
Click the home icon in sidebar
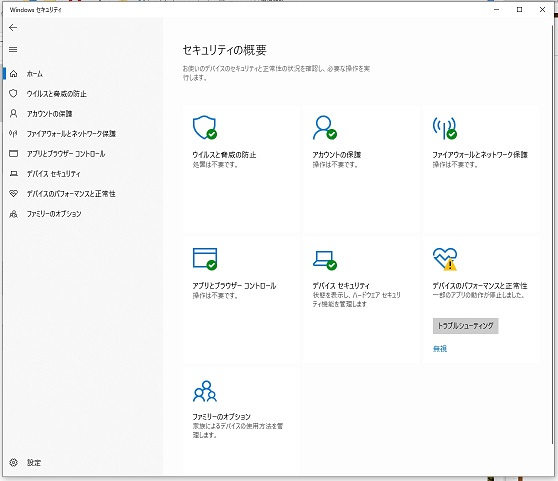coord(14,74)
